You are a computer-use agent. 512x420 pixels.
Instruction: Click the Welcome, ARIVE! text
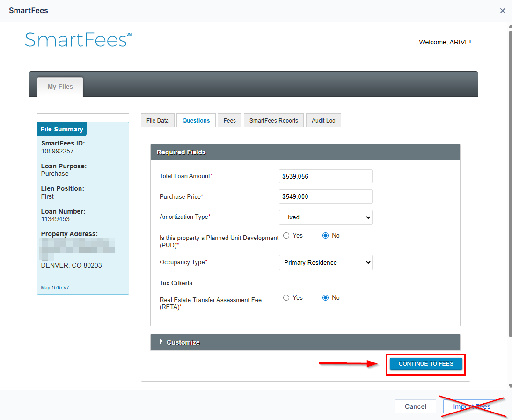pos(445,42)
